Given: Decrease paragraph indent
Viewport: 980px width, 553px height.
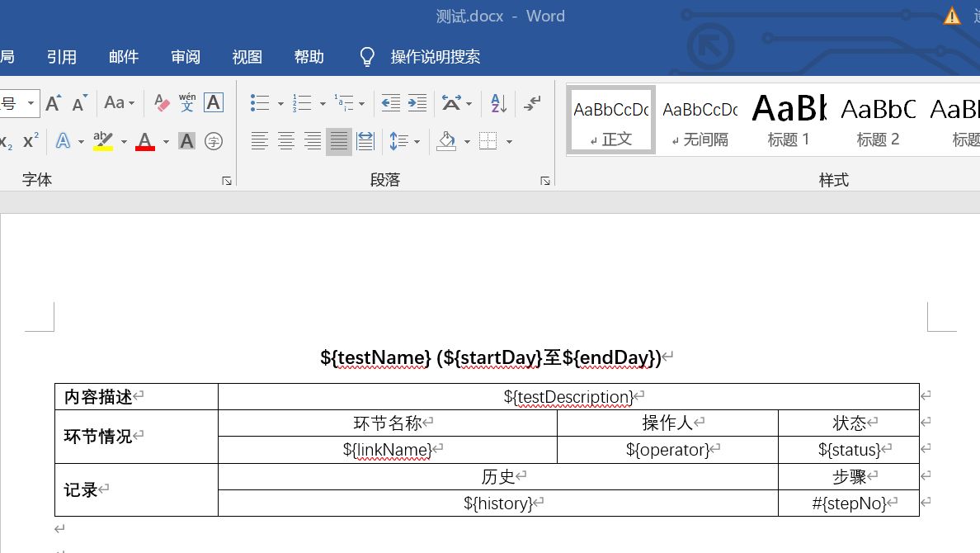Looking at the screenshot, I should tap(391, 103).
